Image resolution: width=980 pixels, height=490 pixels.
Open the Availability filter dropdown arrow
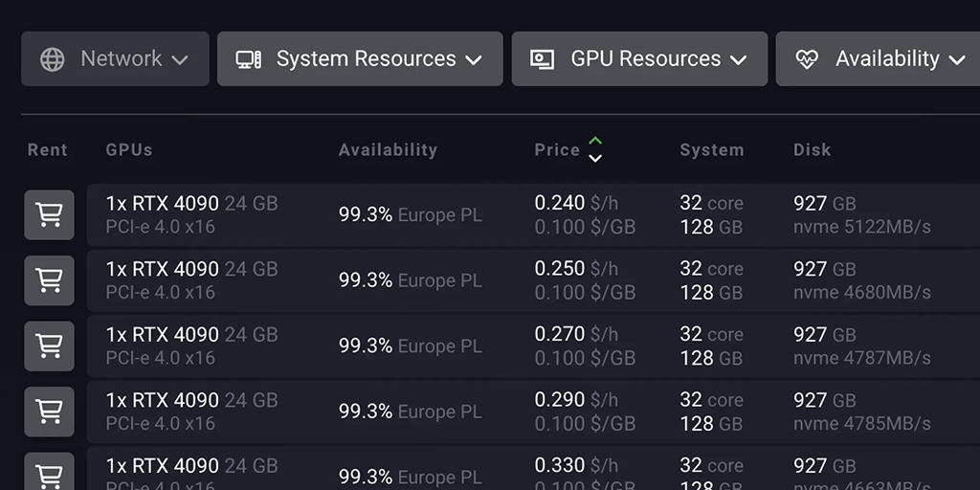tap(956, 60)
